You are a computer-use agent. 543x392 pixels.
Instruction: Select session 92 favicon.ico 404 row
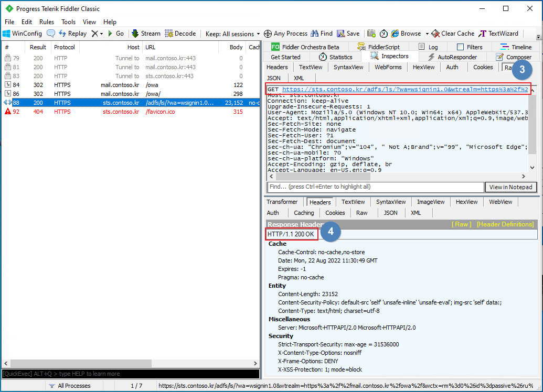(x=131, y=112)
